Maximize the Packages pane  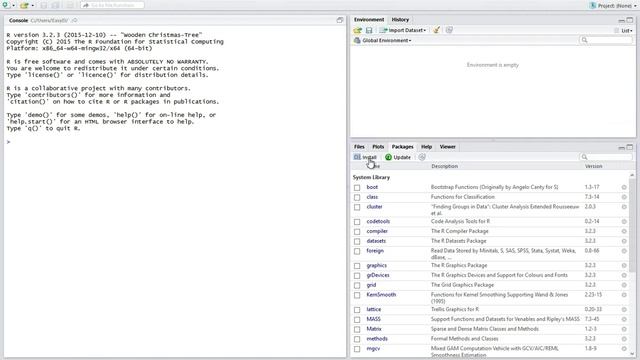pyautogui.click(x=630, y=147)
